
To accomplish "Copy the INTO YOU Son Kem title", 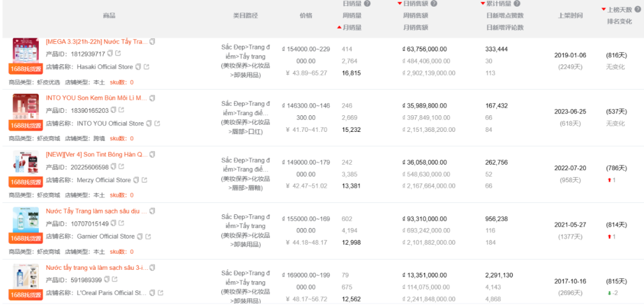I will (153, 98).
